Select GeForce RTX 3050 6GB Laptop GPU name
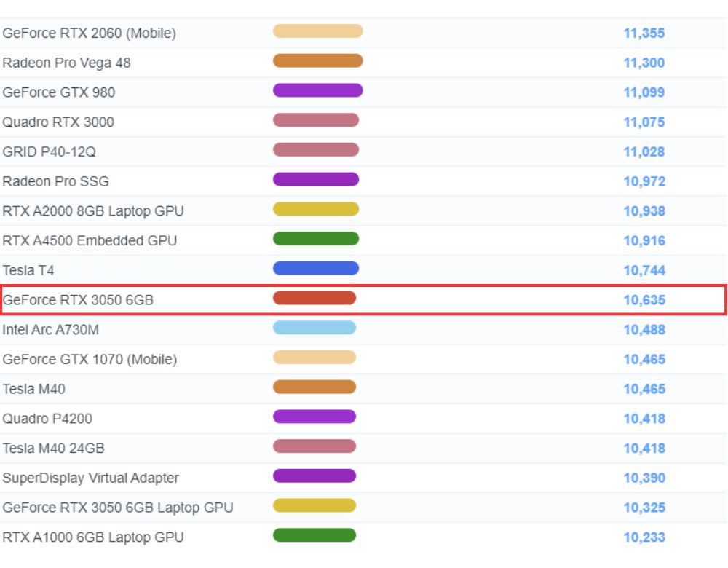728x568 pixels. click(x=117, y=508)
